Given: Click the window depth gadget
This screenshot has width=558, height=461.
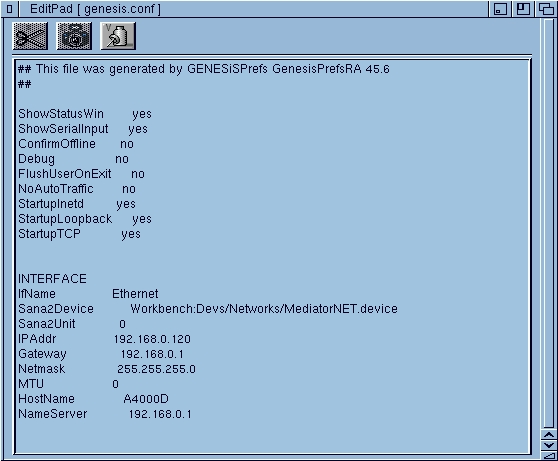Looking at the screenshot, I should click(x=546, y=9).
